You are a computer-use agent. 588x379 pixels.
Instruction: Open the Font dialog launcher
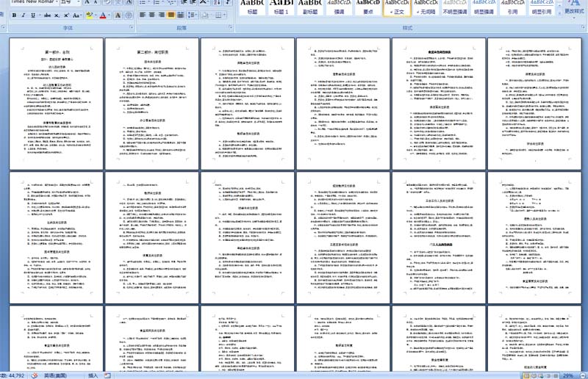point(132,27)
